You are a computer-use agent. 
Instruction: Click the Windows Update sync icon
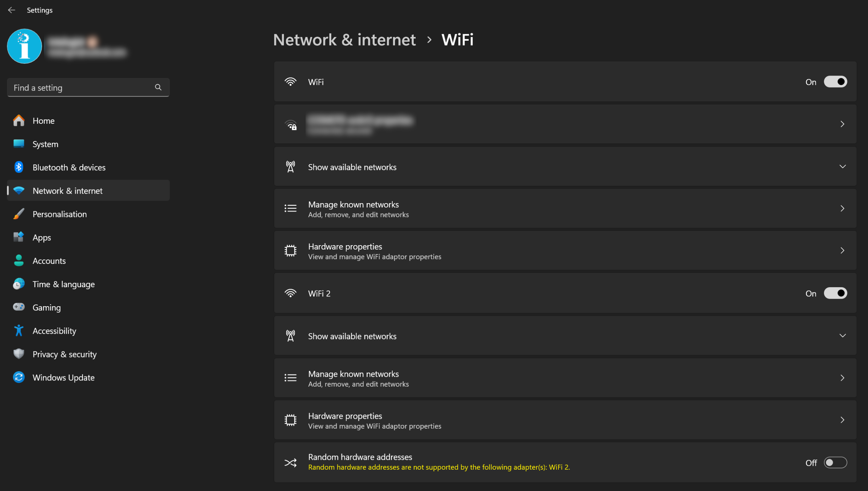pos(19,377)
